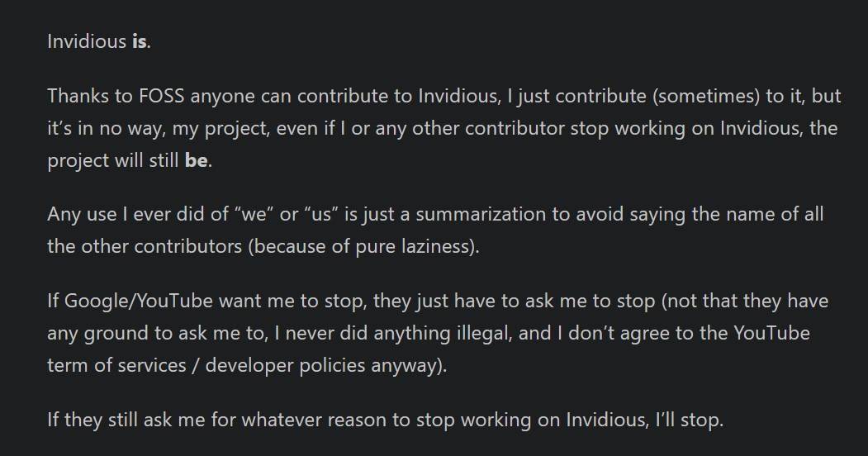Click "term of services" text

116,366
